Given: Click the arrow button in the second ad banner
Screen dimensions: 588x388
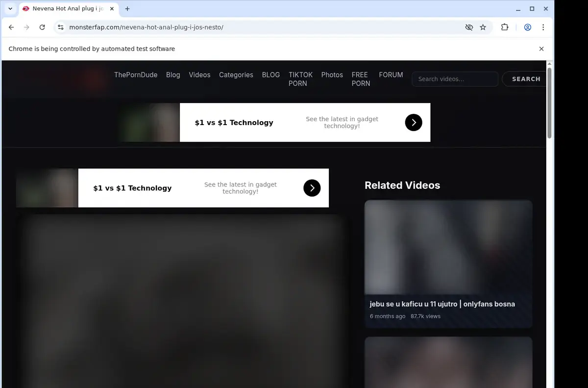Looking at the screenshot, I should point(312,188).
